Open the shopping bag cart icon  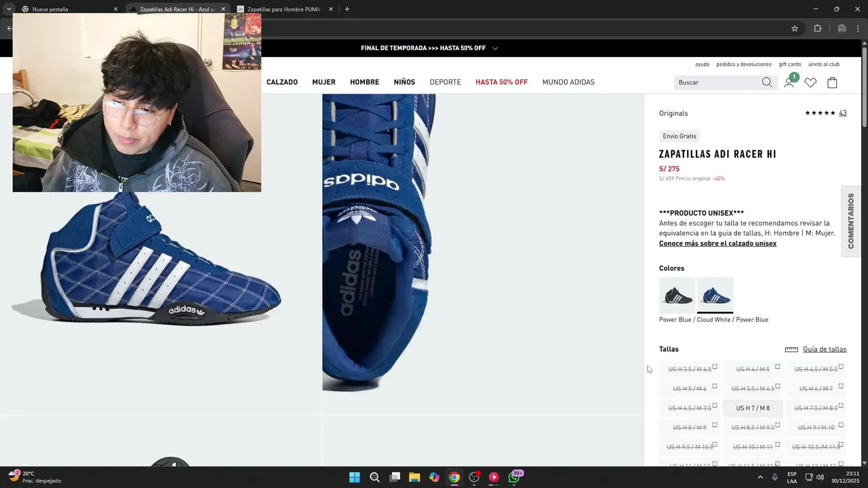pyautogui.click(x=832, y=83)
